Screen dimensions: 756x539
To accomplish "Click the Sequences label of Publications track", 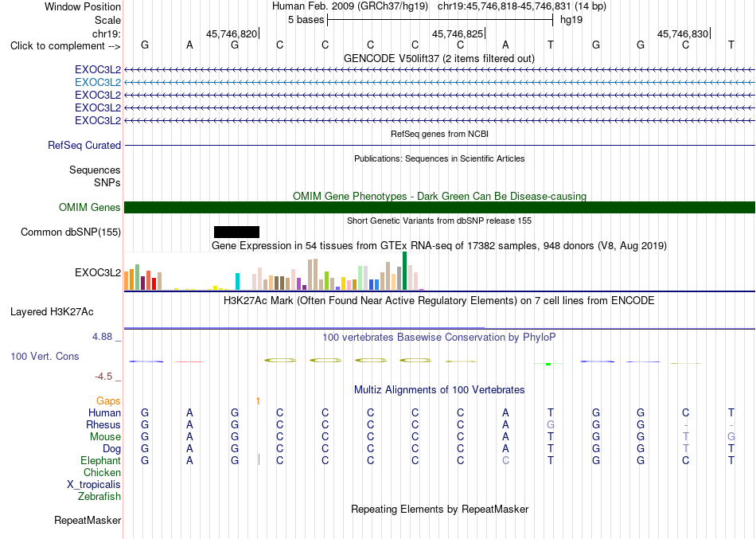I will pos(95,170).
